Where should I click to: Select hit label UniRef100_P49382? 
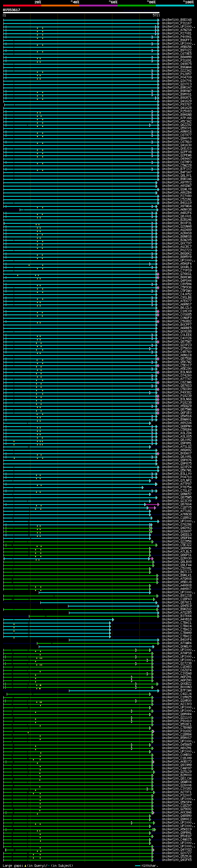point(177,392)
